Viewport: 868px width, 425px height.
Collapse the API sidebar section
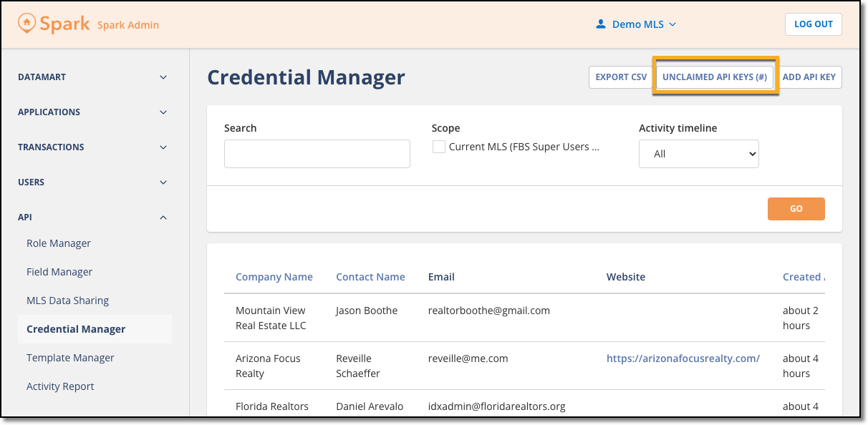[x=93, y=218]
